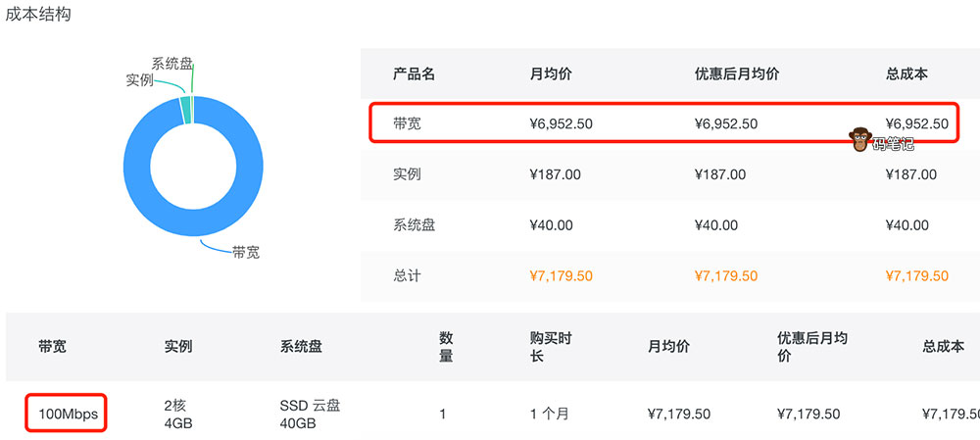Click the 优惠后月均价 header in the upper table

click(x=737, y=73)
